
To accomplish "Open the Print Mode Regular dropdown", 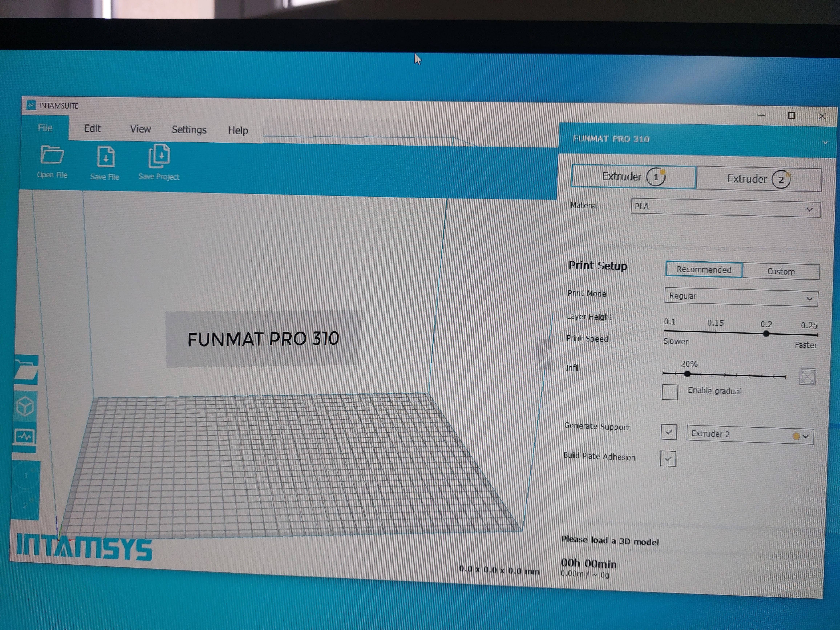I will click(741, 297).
